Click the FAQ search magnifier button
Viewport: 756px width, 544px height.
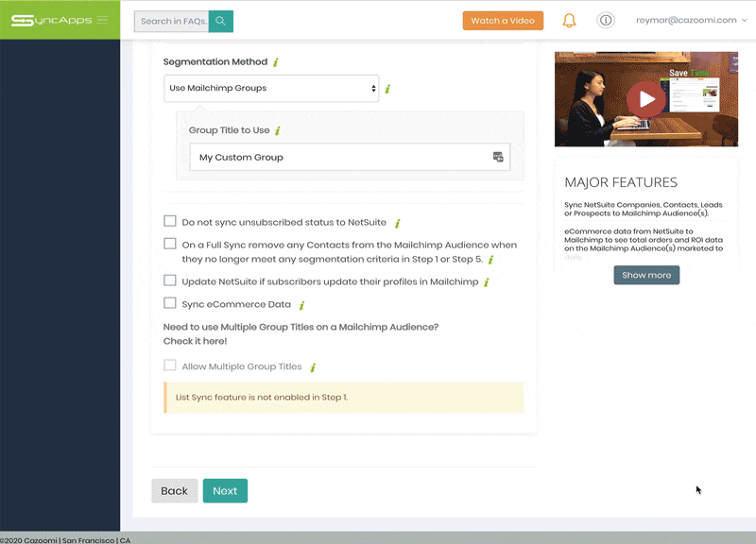[221, 21]
